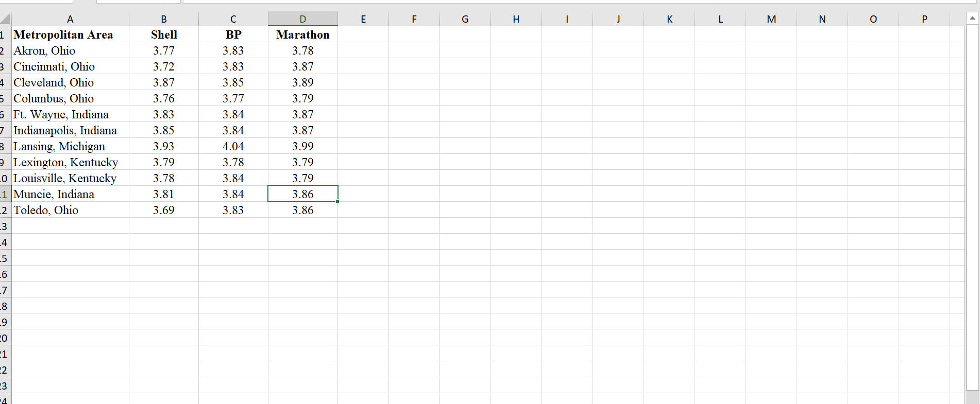Select the "Cleveland, Ohio" cell
This screenshot has width=980, height=404.
tap(70, 82)
